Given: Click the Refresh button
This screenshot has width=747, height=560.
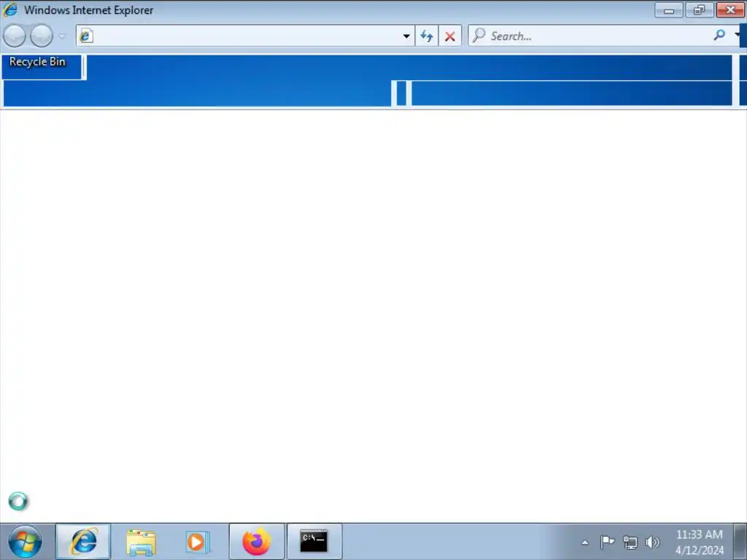Looking at the screenshot, I should tap(427, 36).
